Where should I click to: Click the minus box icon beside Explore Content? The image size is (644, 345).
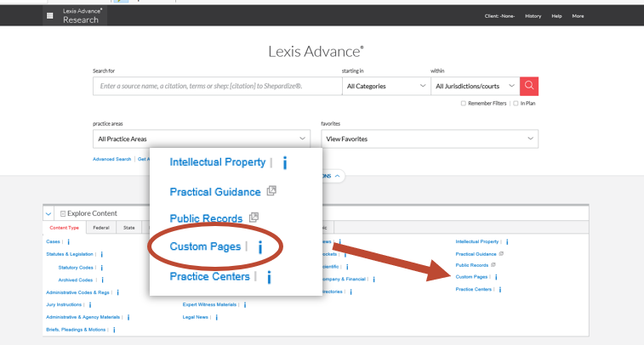pyautogui.click(x=63, y=213)
